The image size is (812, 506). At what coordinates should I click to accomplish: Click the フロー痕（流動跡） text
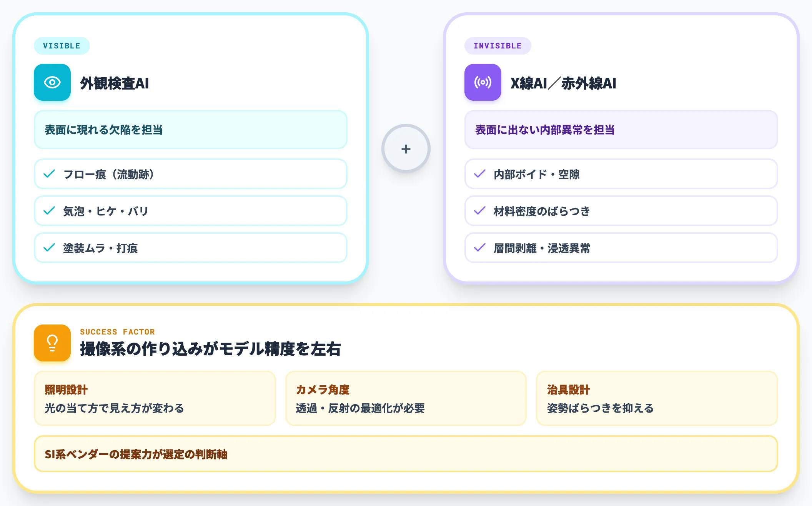[x=109, y=174]
